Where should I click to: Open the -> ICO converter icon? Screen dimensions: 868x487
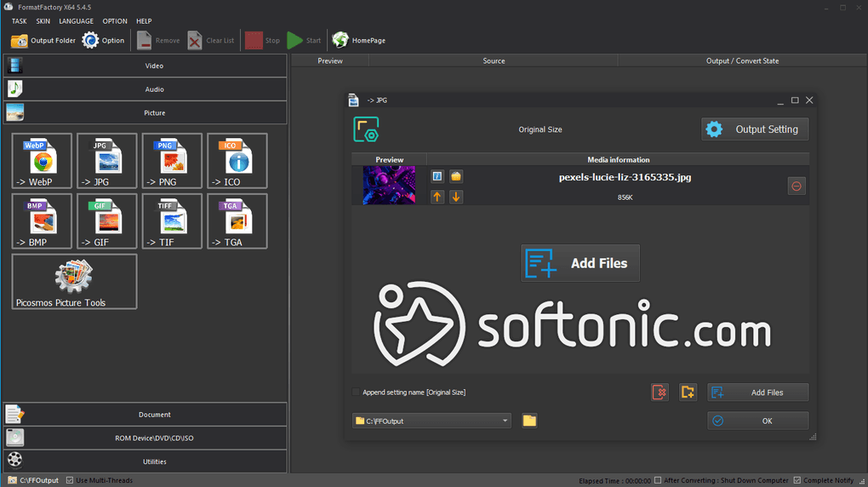point(237,161)
